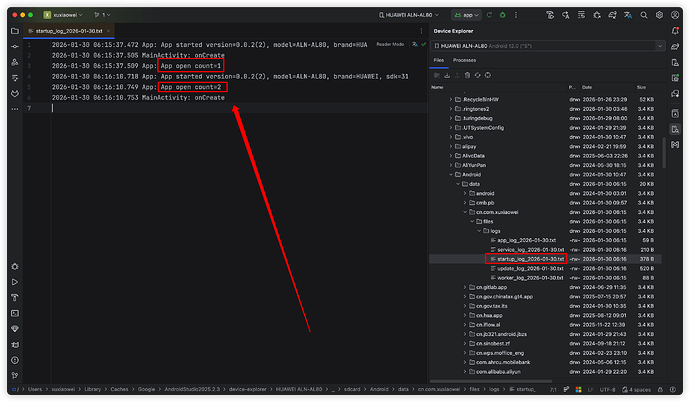
Task: Select the startup_log_2026-01-30.txt editor tab
Action: pos(68,32)
